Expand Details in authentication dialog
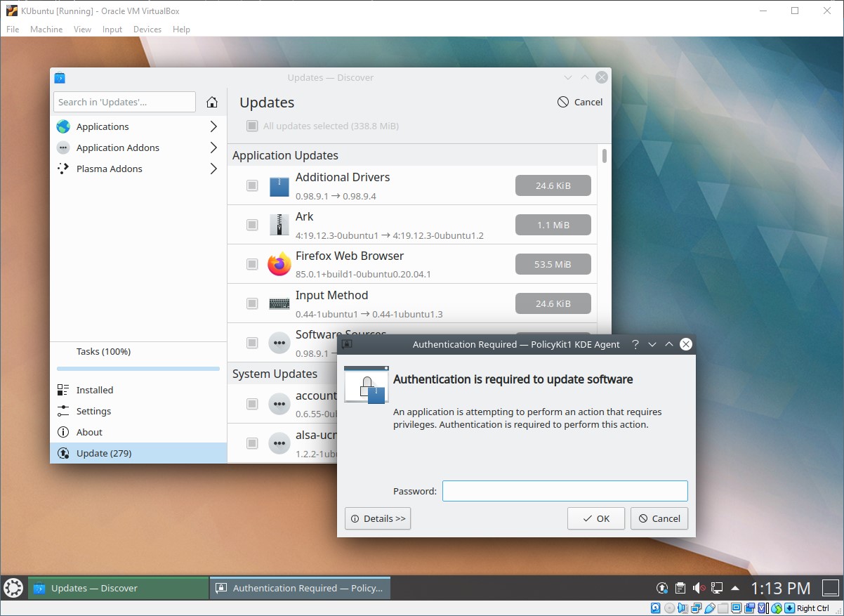The height and width of the screenshot is (616, 844). tap(378, 518)
